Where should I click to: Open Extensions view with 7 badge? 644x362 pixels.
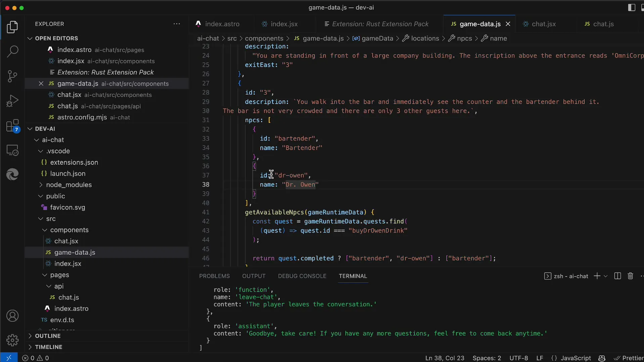12,126
